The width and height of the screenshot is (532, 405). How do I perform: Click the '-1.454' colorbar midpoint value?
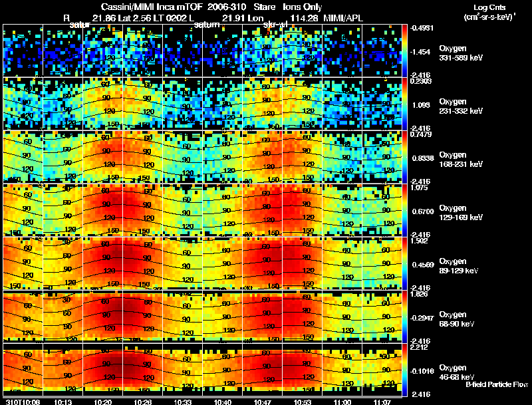pos(420,52)
